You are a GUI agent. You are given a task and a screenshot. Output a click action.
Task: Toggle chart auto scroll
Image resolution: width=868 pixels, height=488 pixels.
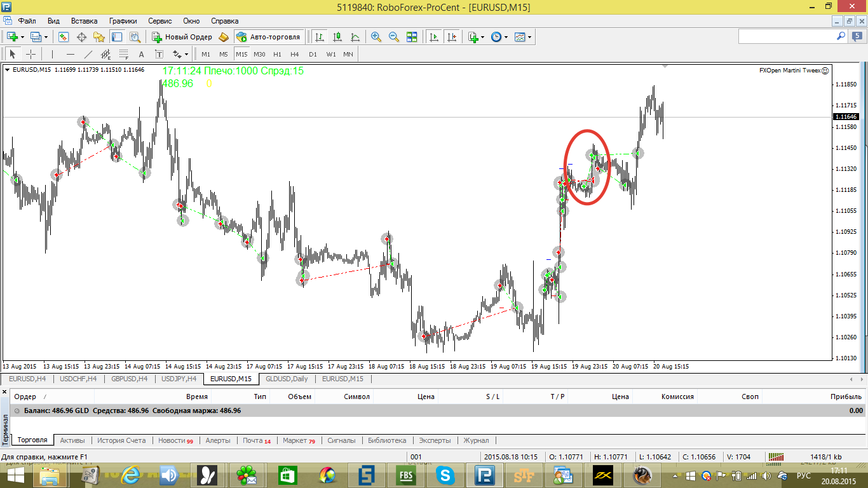(x=434, y=37)
